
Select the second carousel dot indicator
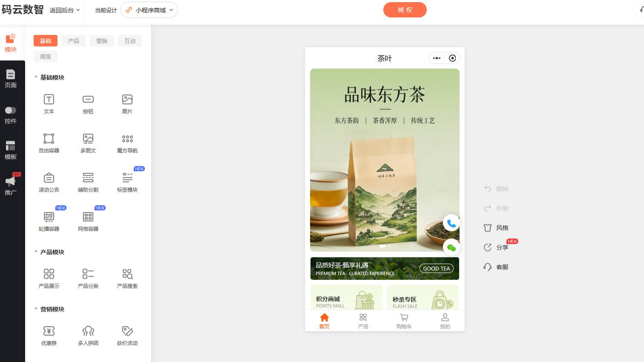389,246
